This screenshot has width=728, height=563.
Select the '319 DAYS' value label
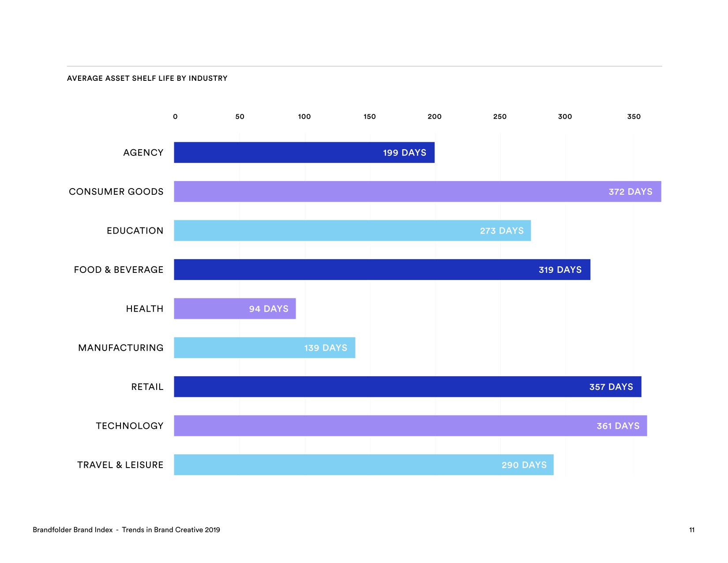point(560,270)
